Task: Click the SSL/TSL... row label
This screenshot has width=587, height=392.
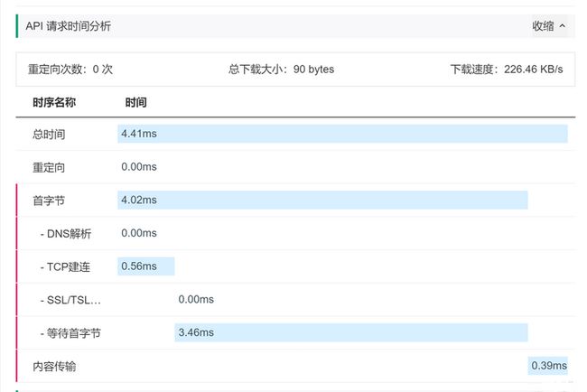Action: coord(70,300)
